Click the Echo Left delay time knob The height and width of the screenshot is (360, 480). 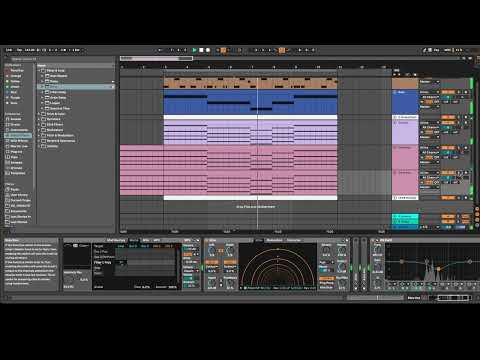[x=212, y=251]
